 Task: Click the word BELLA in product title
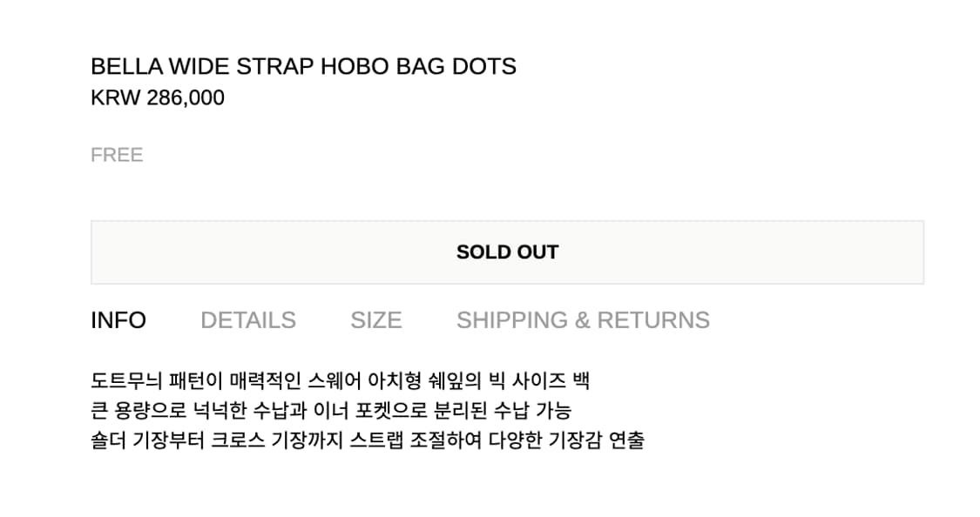point(125,67)
